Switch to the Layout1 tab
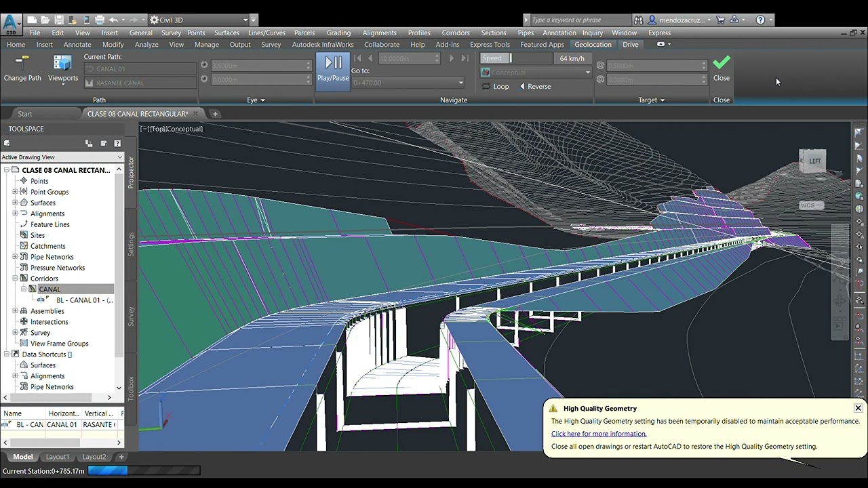Screen dimensions: 868x488 [57, 457]
